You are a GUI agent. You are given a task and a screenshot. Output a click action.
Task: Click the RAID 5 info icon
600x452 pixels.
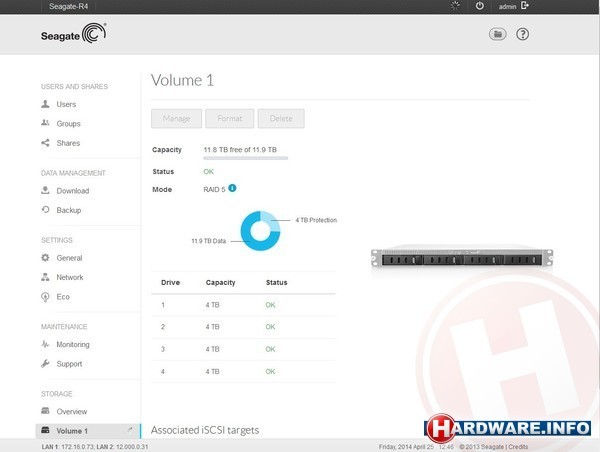[x=232, y=188]
